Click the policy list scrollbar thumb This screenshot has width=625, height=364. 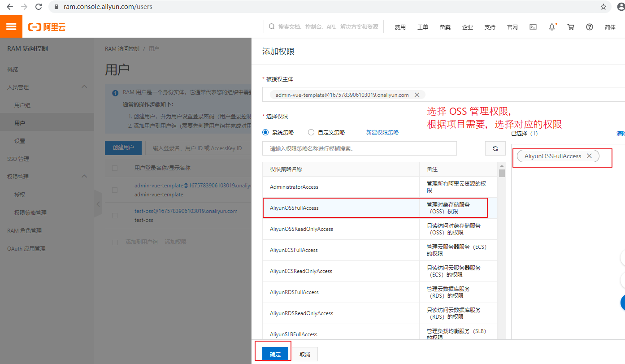502,173
